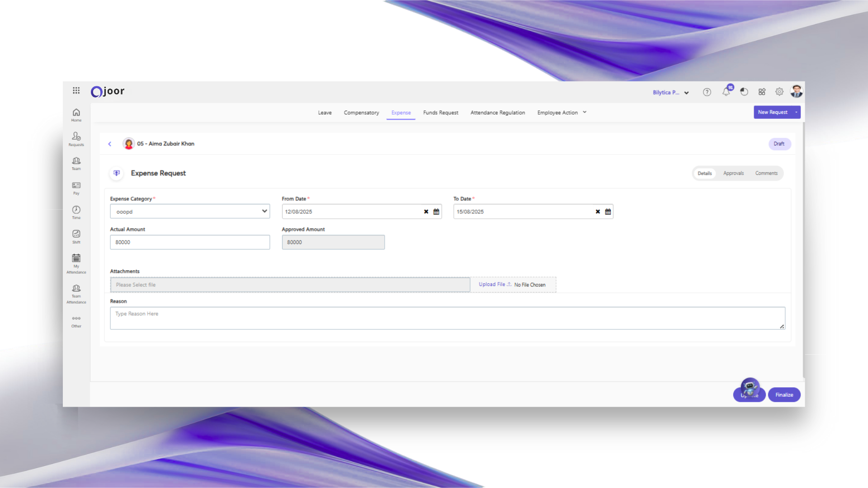Expand the Expense Category dropdown

[264, 211]
